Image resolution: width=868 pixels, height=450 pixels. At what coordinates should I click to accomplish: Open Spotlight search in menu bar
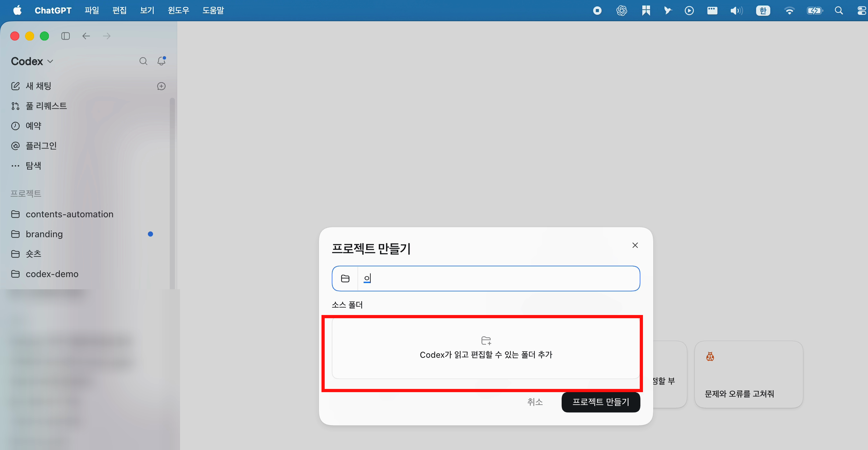pos(839,11)
